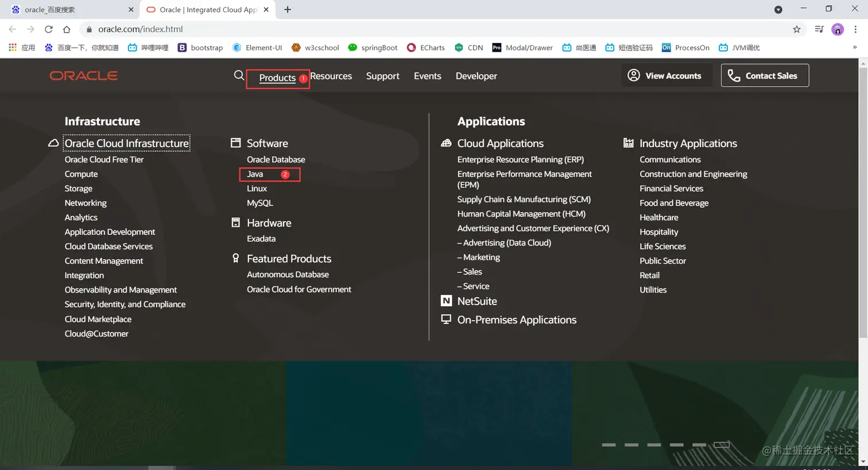The image size is (868, 470).
Task: Open the Oracle Cloud Infrastructure link
Action: tap(127, 143)
